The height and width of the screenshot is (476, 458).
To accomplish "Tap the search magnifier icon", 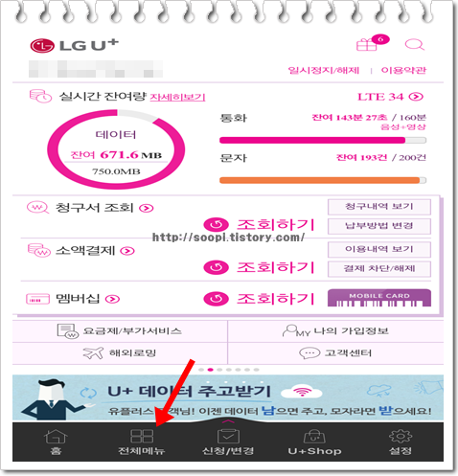I will pos(414,44).
